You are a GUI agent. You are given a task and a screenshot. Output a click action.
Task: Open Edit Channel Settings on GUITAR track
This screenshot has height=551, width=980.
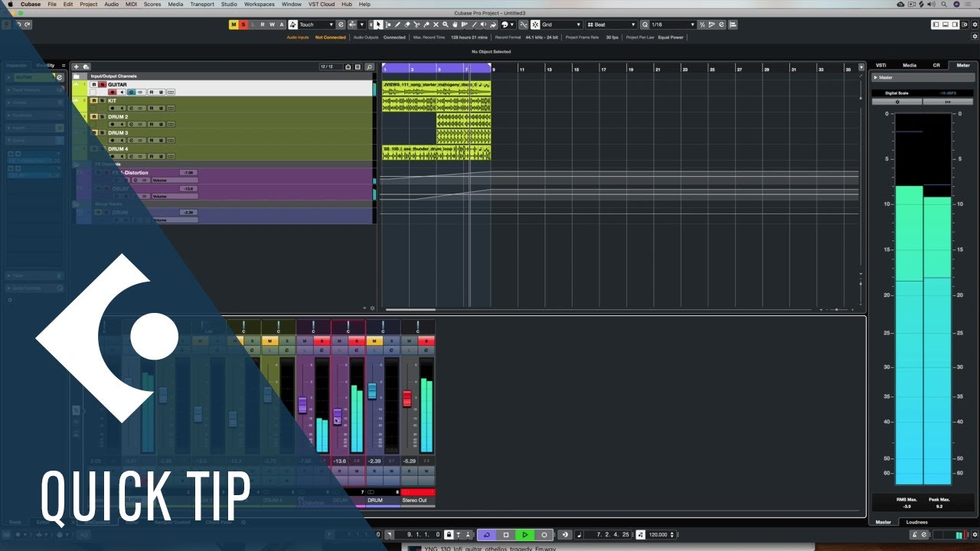132,93
